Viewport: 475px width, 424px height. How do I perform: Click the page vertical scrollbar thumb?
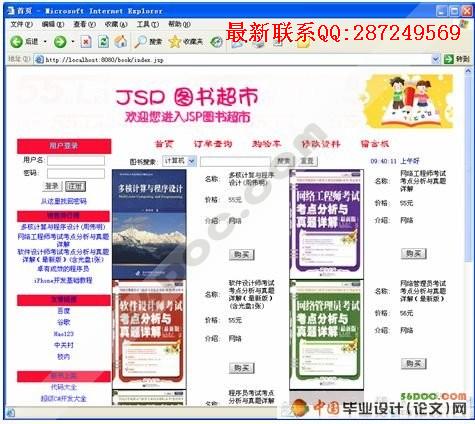468,168
